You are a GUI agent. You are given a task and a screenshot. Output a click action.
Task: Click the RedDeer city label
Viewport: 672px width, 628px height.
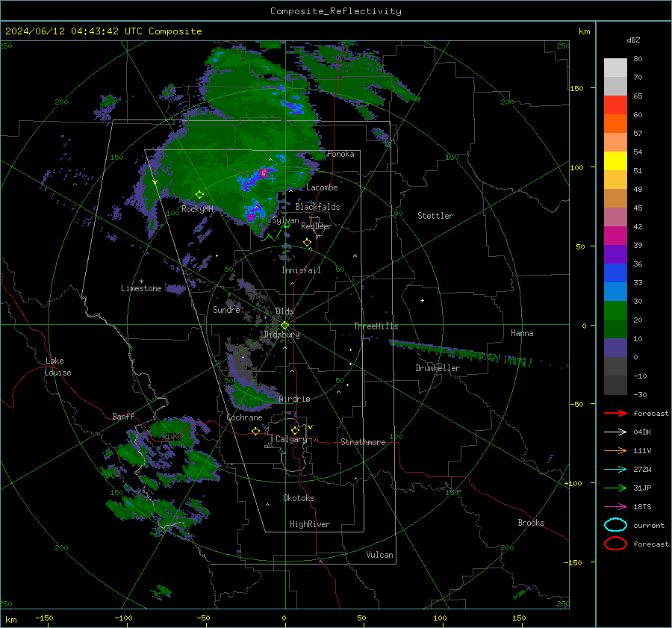tap(317, 226)
